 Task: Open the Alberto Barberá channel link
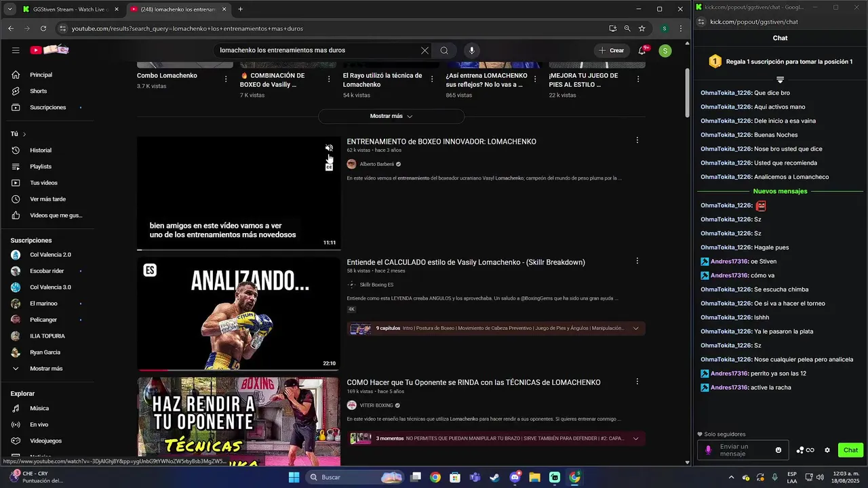[376, 164]
